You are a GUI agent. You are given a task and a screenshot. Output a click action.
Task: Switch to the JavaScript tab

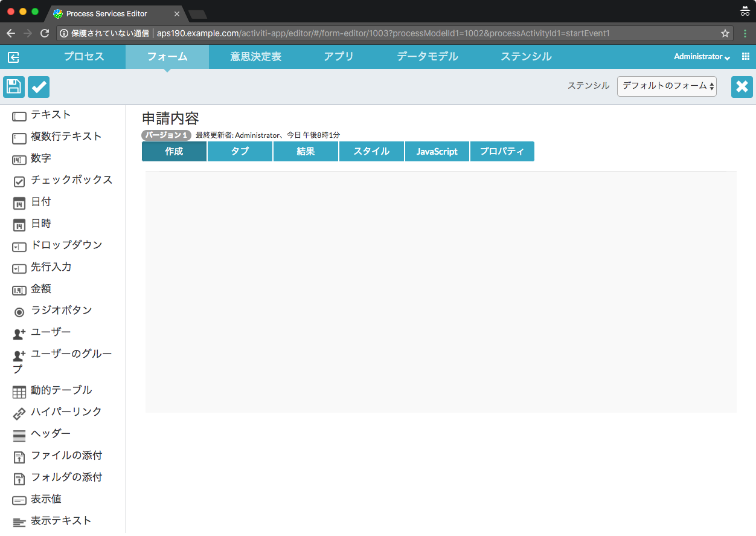437,152
